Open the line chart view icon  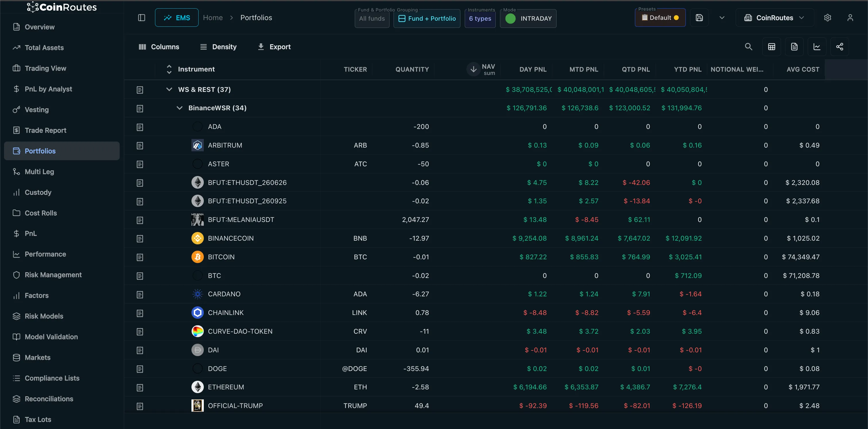817,47
